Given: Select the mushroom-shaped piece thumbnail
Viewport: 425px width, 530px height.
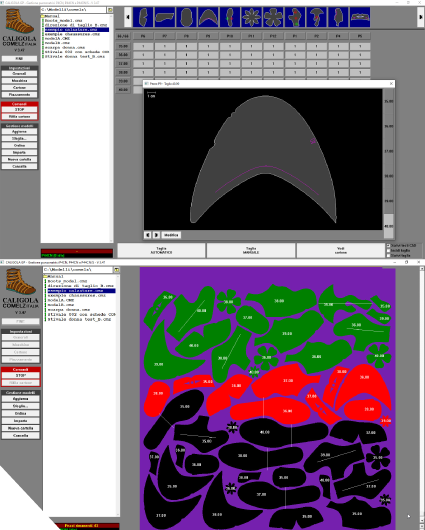Looking at the screenshot, I should (316, 17).
